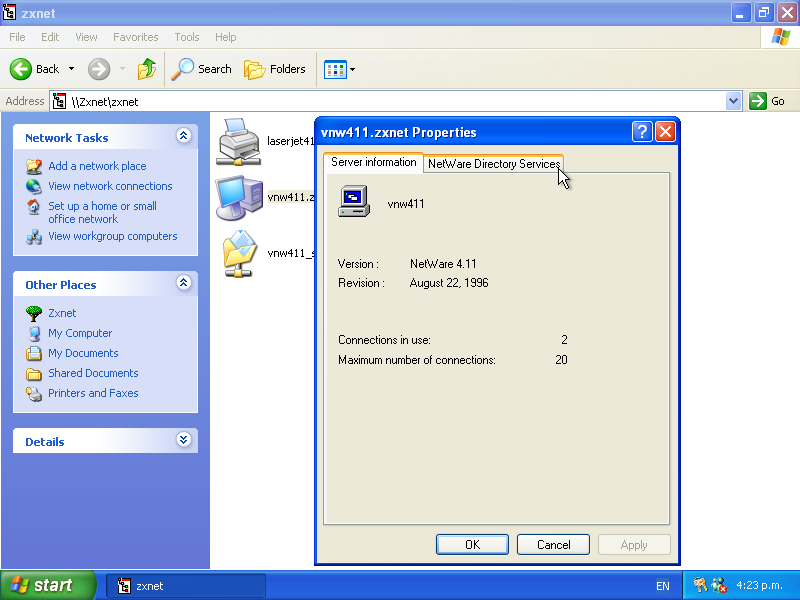Open the Windows start menu

click(x=48, y=585)
